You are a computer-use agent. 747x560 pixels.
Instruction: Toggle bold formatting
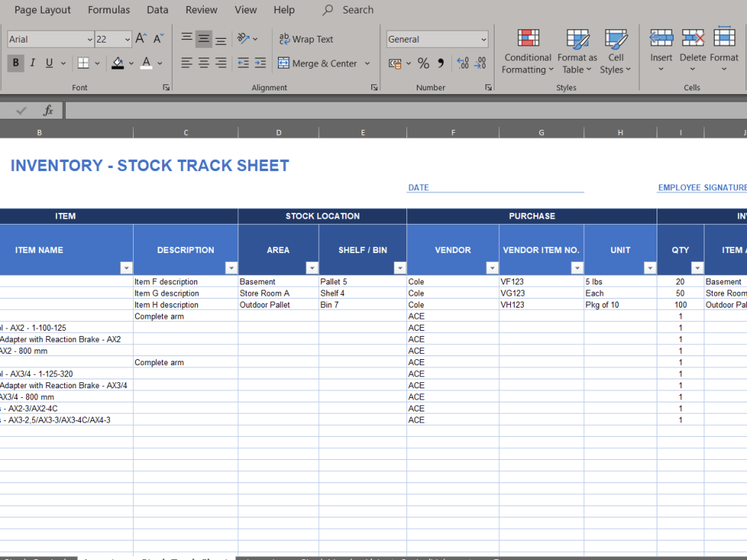(16, 63)
